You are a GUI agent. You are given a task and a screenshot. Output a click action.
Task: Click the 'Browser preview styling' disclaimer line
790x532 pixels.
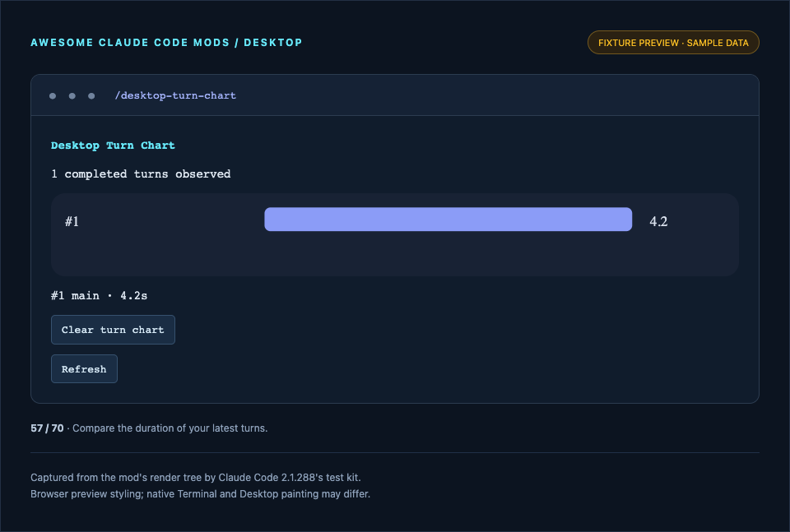coord(200,493)
